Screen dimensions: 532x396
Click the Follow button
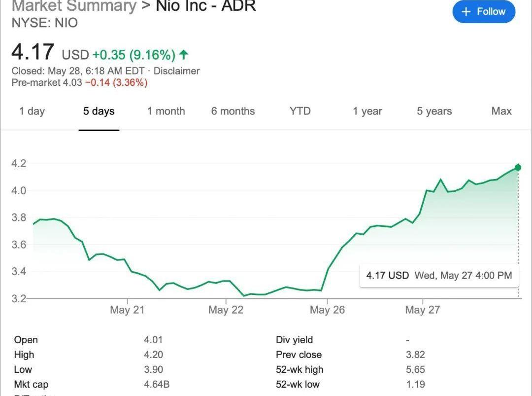[x=483, y=12]
